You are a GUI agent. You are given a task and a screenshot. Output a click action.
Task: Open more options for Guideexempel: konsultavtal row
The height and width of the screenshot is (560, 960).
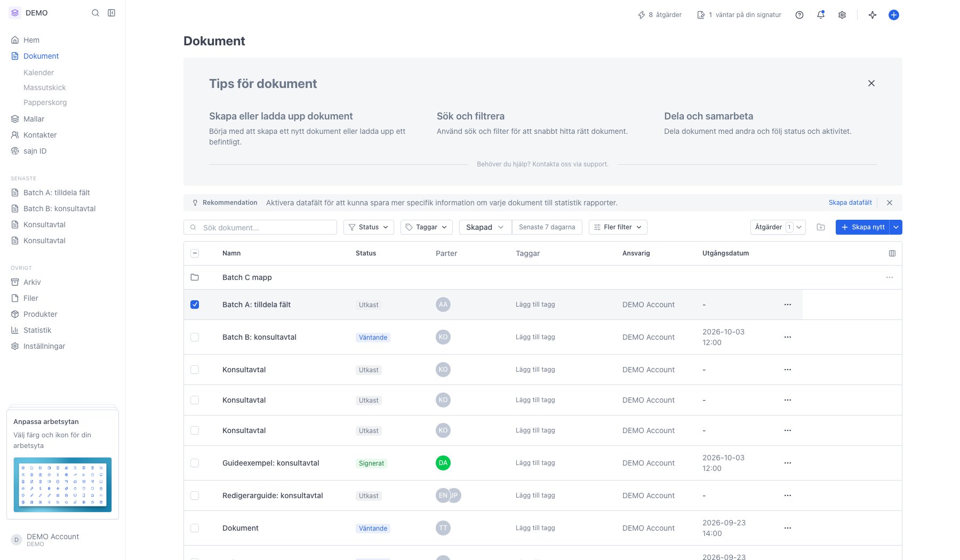pyautogui.click(x=788, y=463)
